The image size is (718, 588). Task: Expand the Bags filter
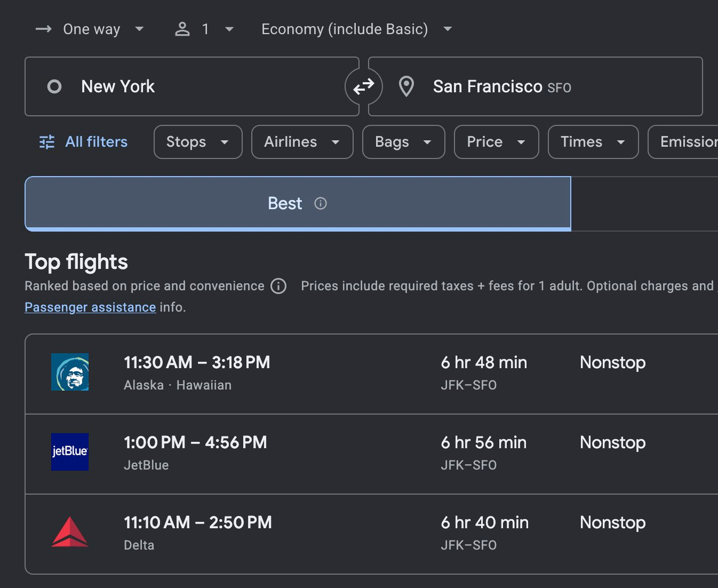[403, 142]
